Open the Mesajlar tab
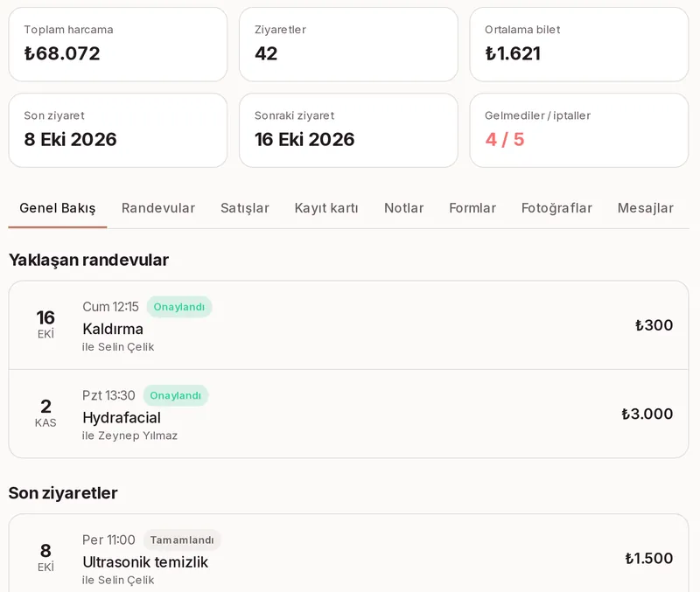This screenshot has width=700, height=592. [x=646, y=208]
